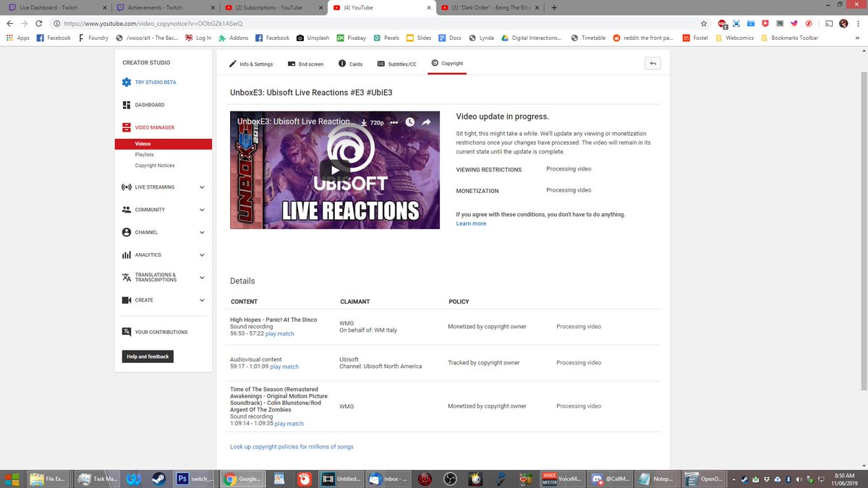
Task: Expand the Community section chevron
Action: click(x=202, y=210)
